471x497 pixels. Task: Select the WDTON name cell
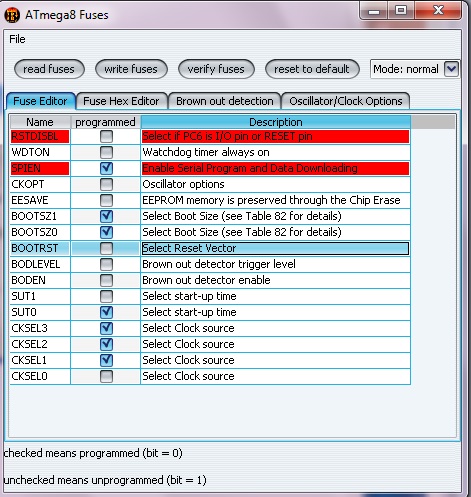pyautogui.click(x=40, y=152)
